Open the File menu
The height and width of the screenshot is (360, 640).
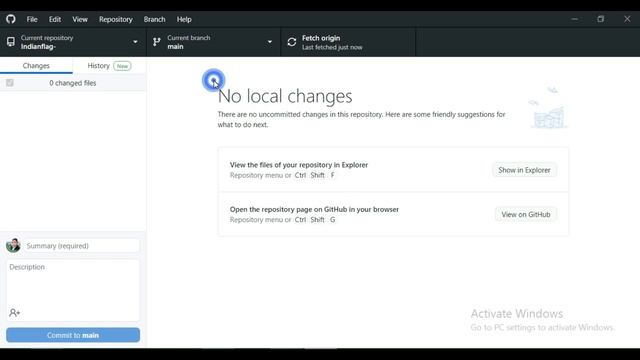point(32,19)
